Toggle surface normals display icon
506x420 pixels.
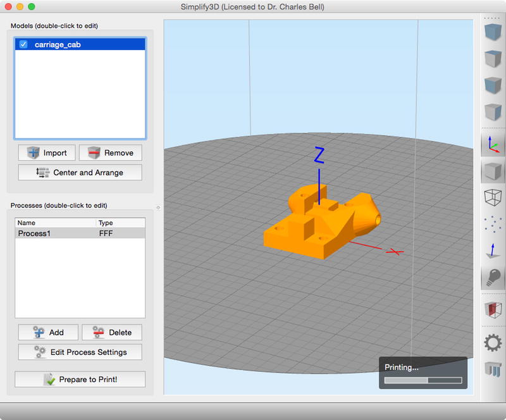click(x=493, y=250)
